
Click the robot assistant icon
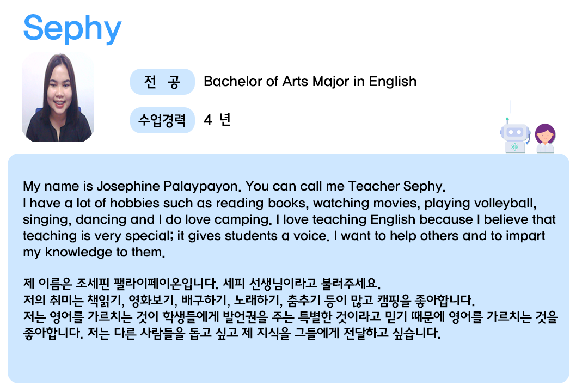(515, 135)
